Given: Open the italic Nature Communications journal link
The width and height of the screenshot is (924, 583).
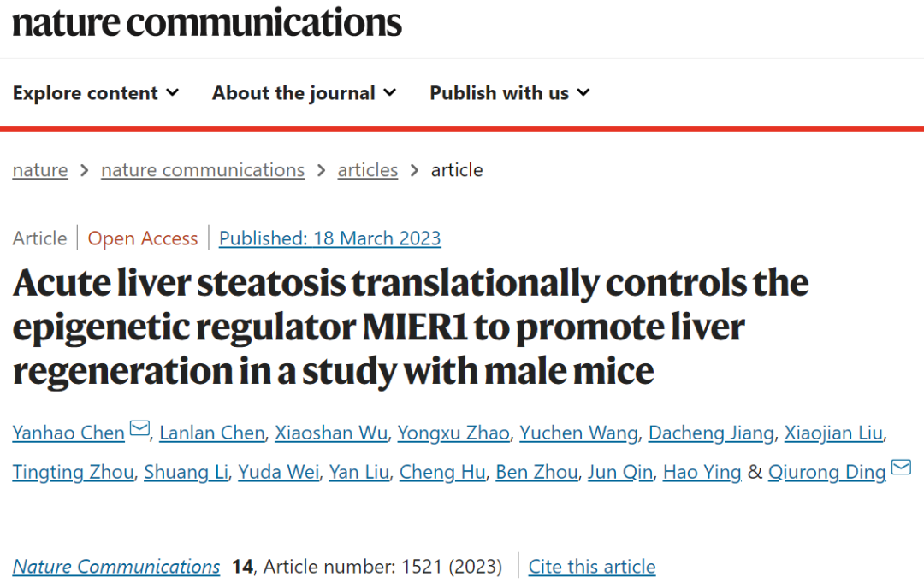Looking at the screenshot, I should [x=116, y=567].
